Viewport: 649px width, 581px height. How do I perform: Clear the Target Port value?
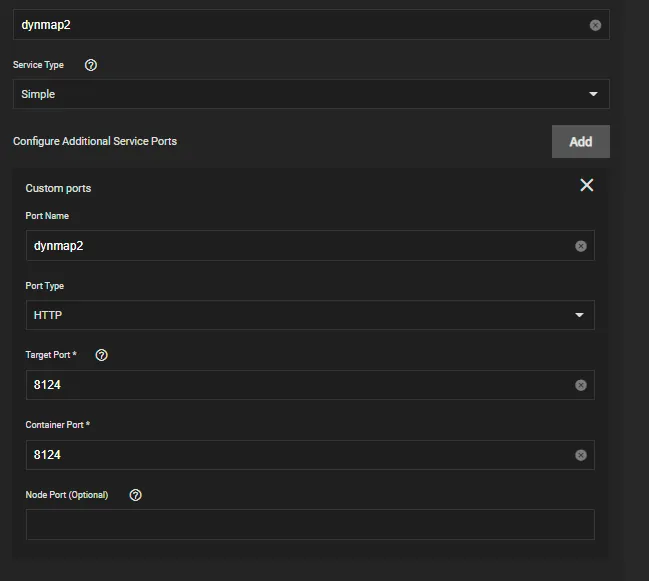tap(580, 385)
